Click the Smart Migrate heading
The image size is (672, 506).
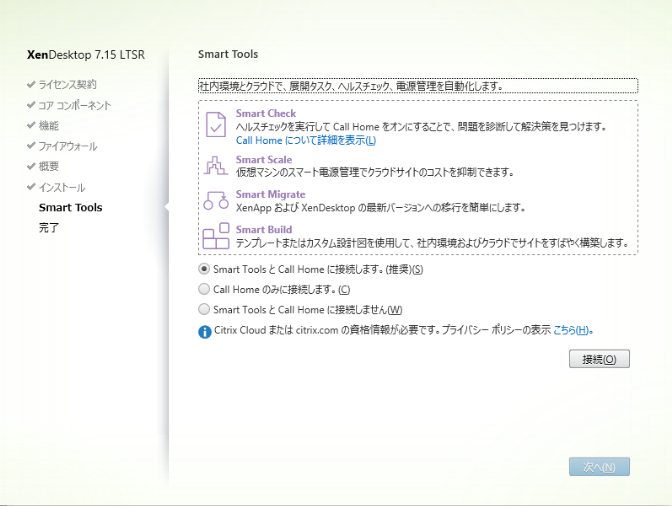tap(270, 194)
